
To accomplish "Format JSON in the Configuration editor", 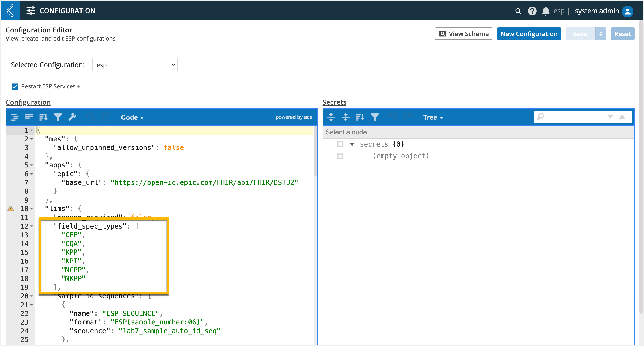I will (14, 117).
